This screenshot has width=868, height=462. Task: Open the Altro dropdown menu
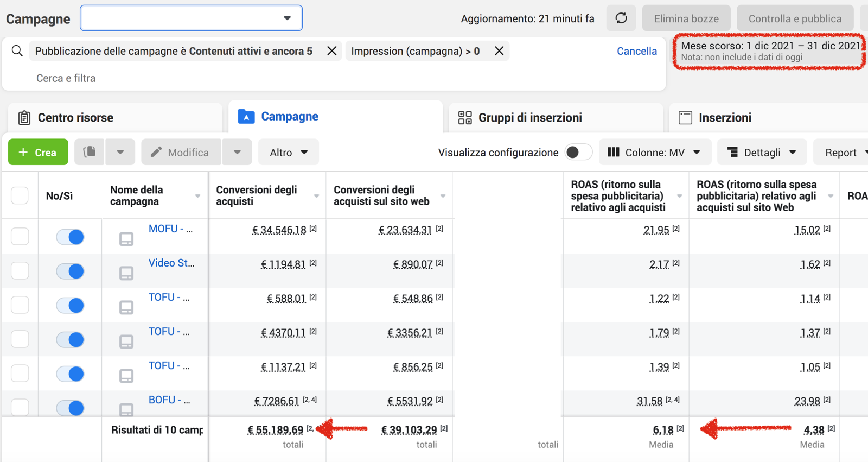pyautogui.click(x=289, y=152)
